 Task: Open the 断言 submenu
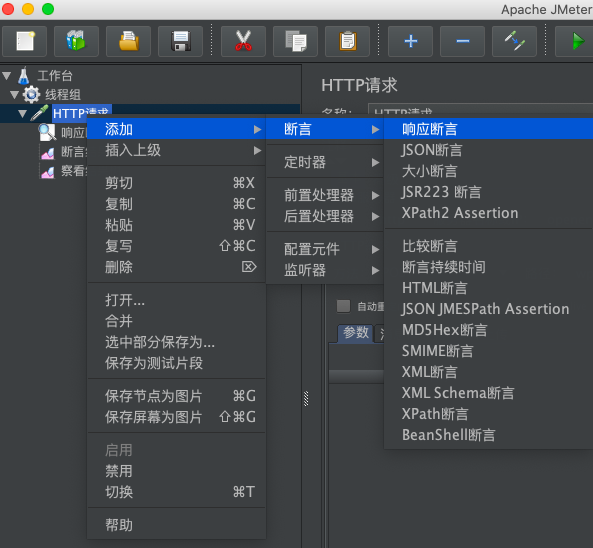click(325, 129)
